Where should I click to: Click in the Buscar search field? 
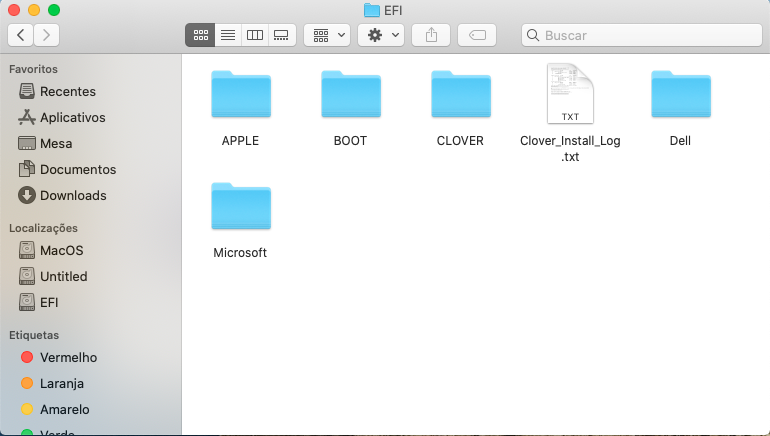(642, 35)
